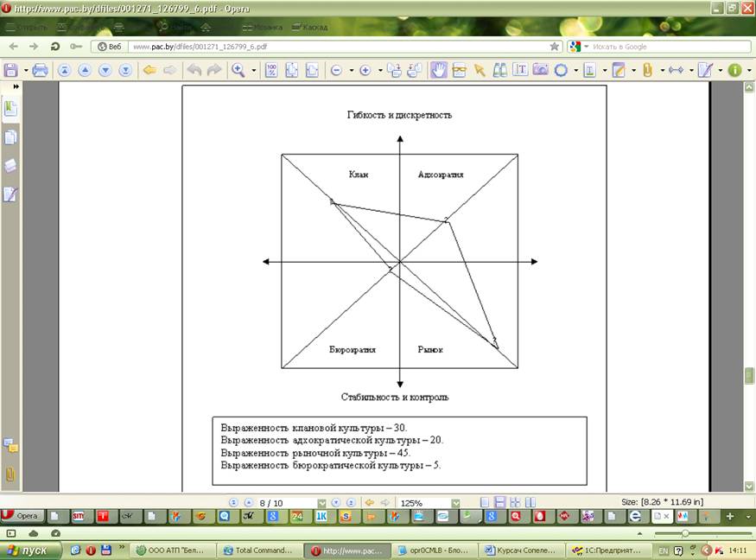Viewport: 756px width, 560px height.
Task: Open the Bookmarks panel in left sidebar
Action: click(x=10, y=109)
